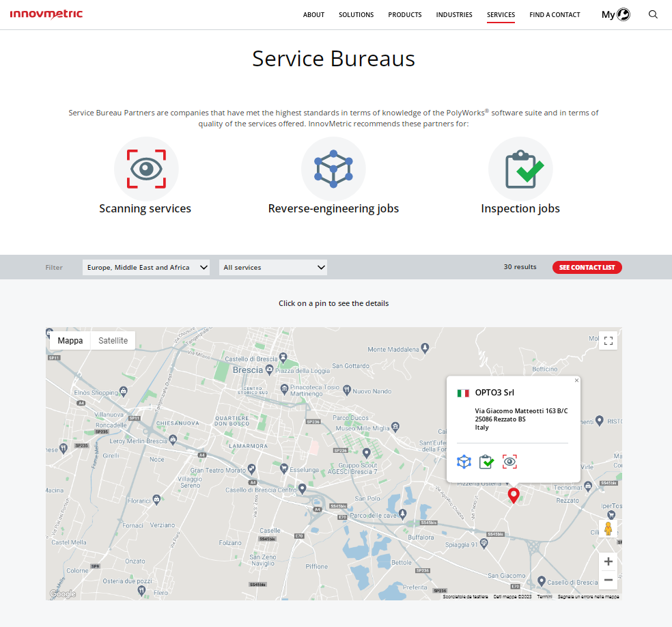Open the My account globe icon

pos(624,14)
